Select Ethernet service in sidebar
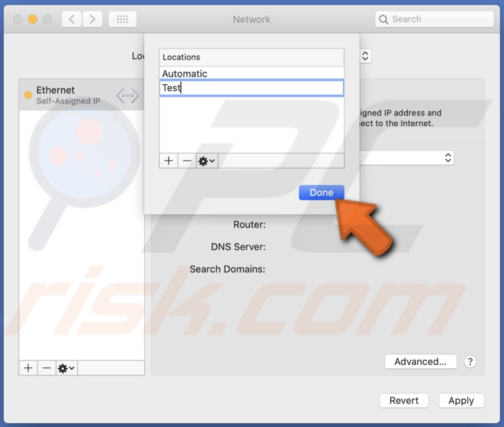Viewport: 504px width, 427px height. [81, 95]
